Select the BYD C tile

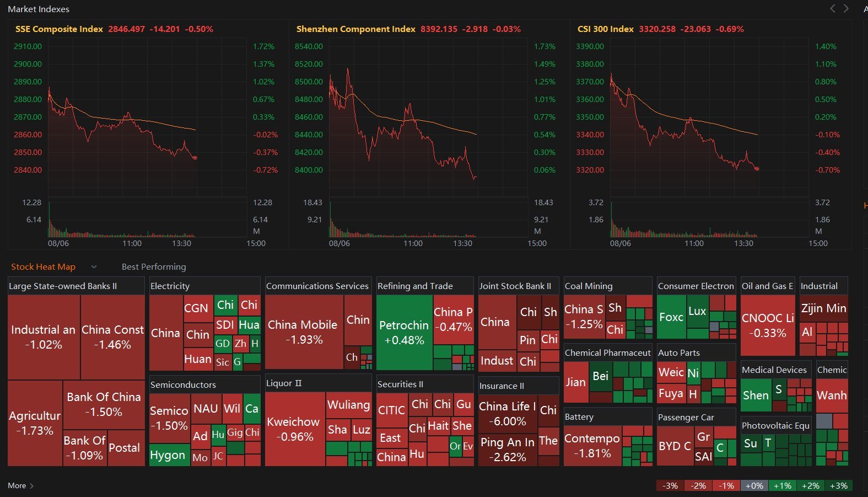point(675,446)
